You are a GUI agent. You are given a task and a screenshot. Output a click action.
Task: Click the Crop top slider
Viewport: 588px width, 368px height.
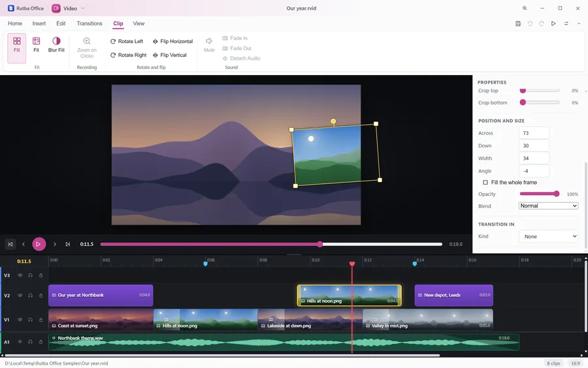click(x=540, y=91)
